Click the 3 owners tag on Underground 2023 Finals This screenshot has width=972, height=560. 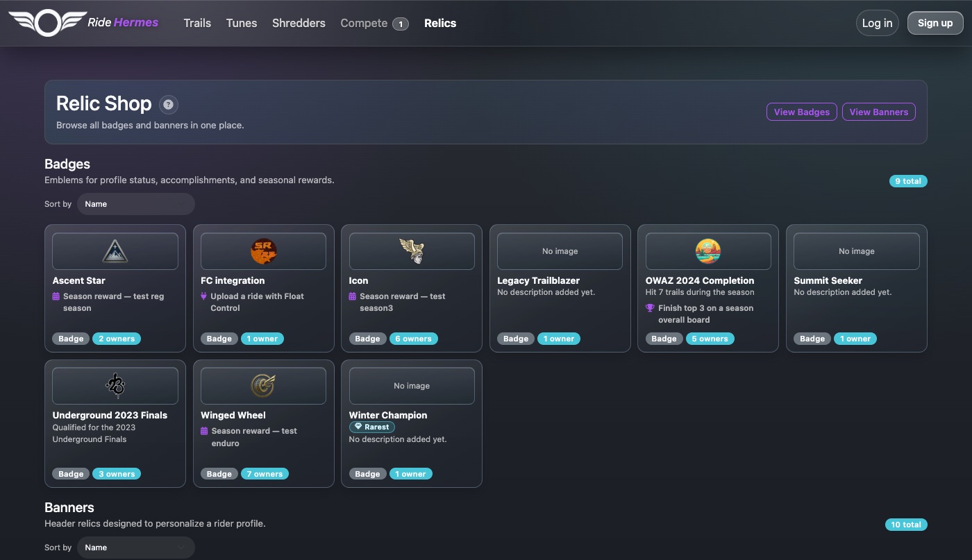pos(117,474)
